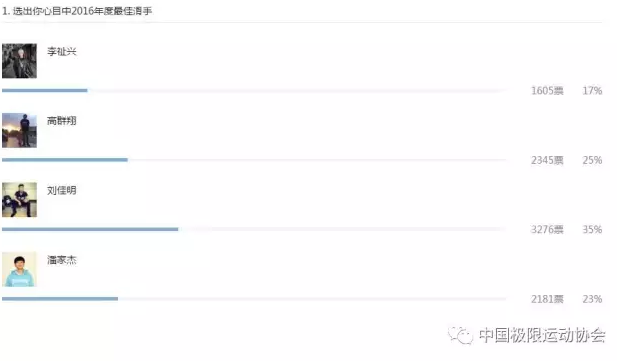
Task: Click the 中国极限运动协会 watermark text
Action: 542,335
